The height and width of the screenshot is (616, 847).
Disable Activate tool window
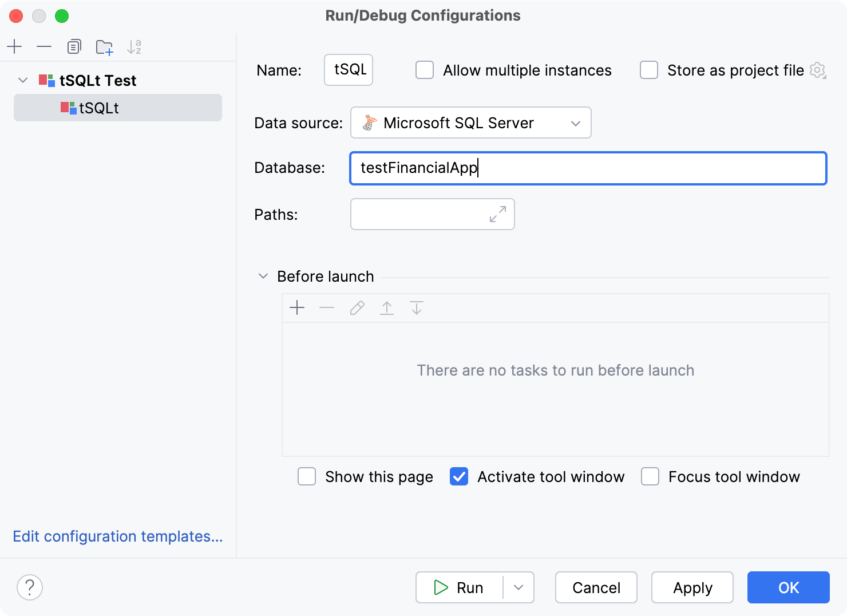[458, 476]
